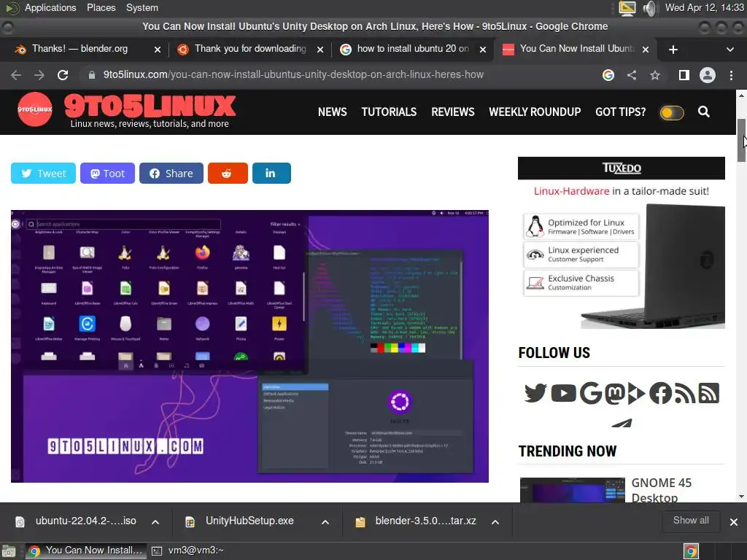747x560 pixels.
Task: Switch to Thank you for downloading tab
Action: pos(249,49)
